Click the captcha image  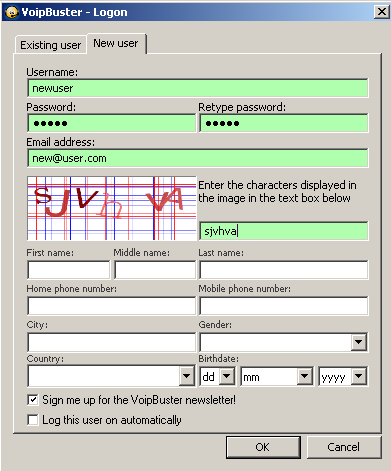112,208
